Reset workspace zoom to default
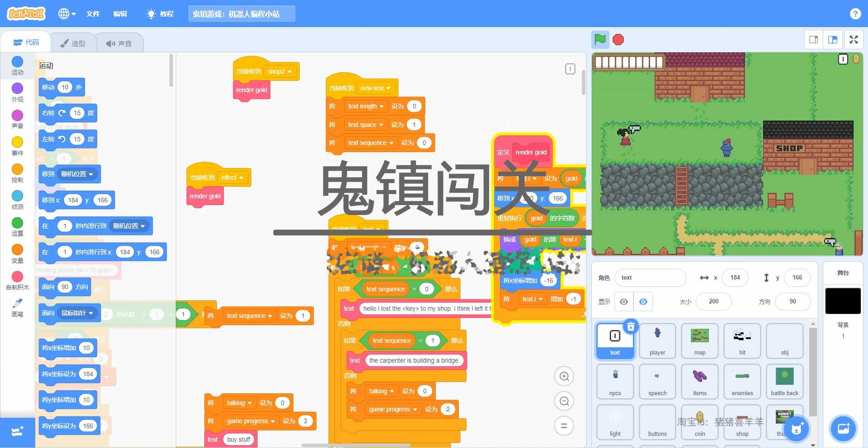868x448 pixels. point(564,425)
